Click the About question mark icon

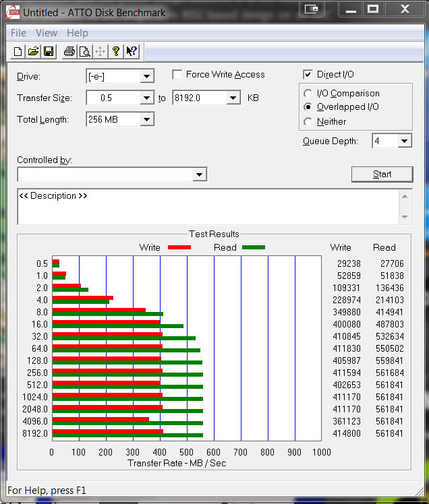coord(116,51)
